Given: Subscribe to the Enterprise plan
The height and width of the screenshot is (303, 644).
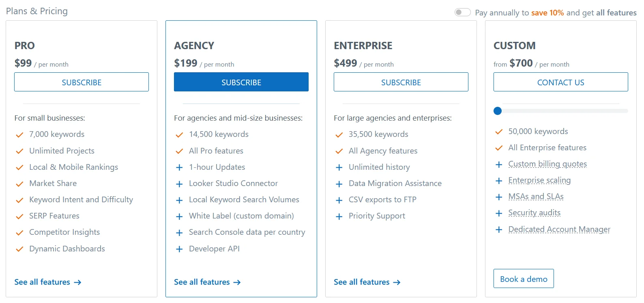Looking at the screenshot, I should tap(401, 82).
